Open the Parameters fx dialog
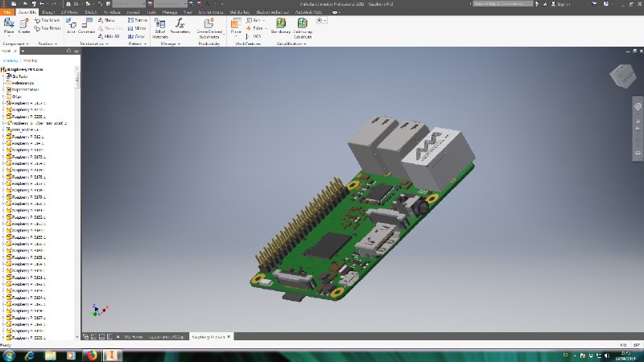This screenshot has width=644, height=362. click(x=181, y=27)
